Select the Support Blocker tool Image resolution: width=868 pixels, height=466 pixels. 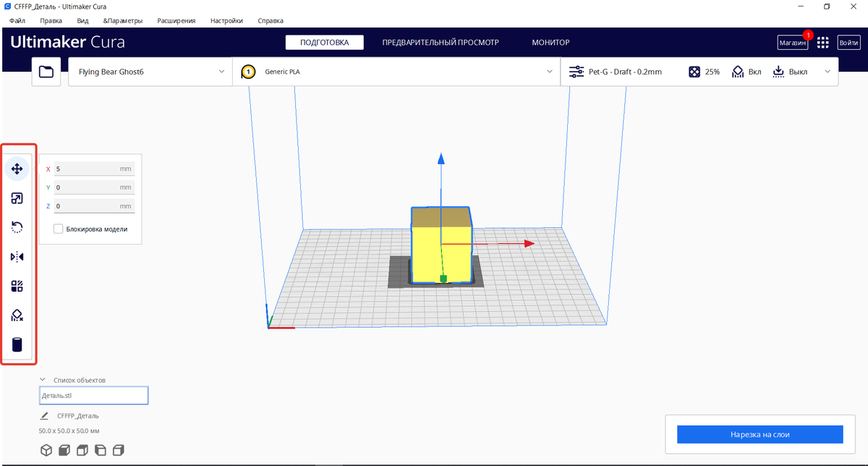point(17,315)
